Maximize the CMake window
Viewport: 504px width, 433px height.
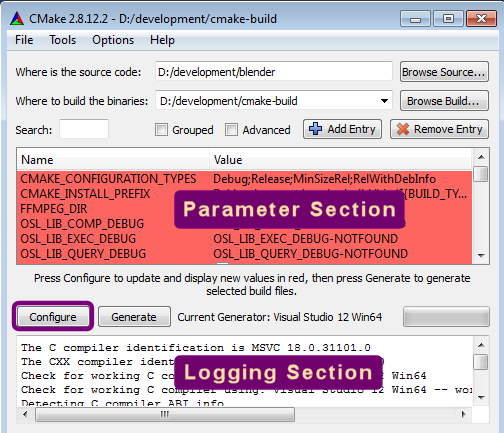(x=448, y=19)
